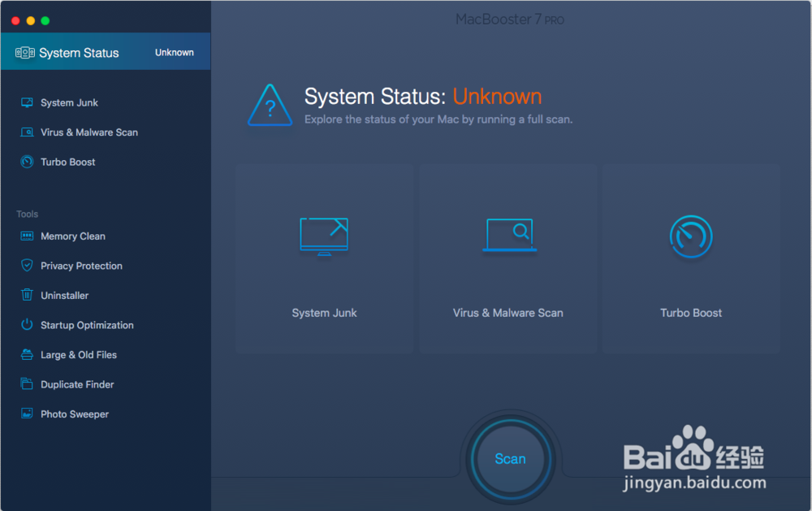Click the Turbo Boost gauge icon in sidebar
This screenshot has width=812, height=511.
pyautogui.click(x=27, y=162)
